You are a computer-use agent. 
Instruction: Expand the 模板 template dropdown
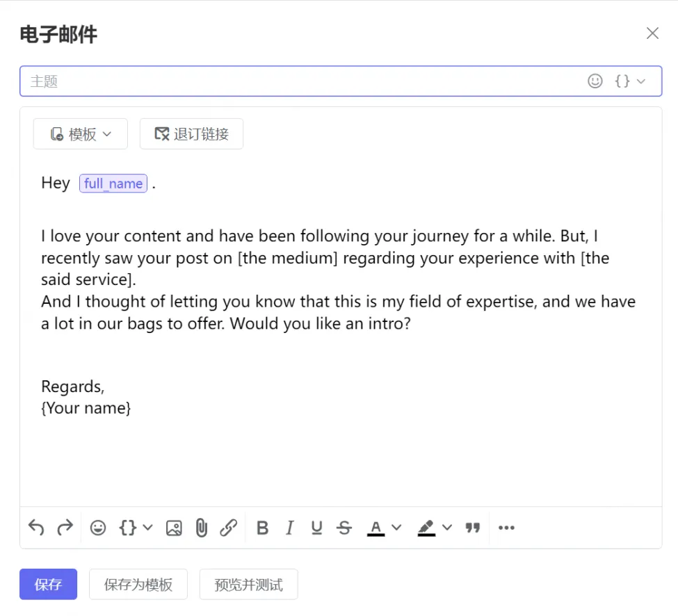click(81, 134)
